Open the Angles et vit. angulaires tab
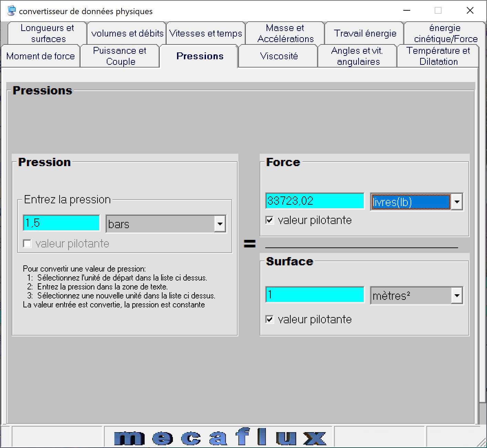The height and width of the screenshot is (448, 487). (x=357, y=56)
